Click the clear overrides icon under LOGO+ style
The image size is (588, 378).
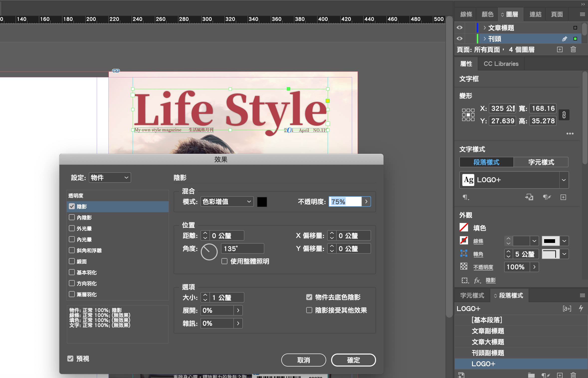point(547,197)
